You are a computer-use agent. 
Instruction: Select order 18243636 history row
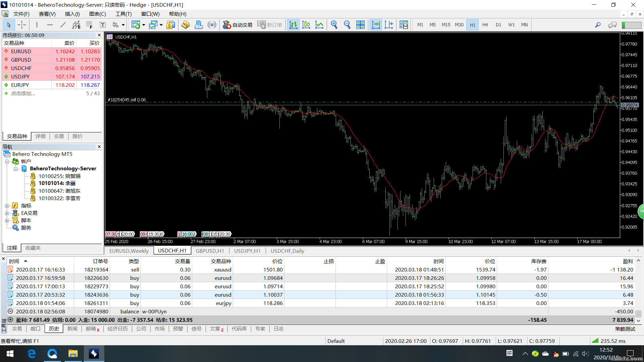[320, 295]
